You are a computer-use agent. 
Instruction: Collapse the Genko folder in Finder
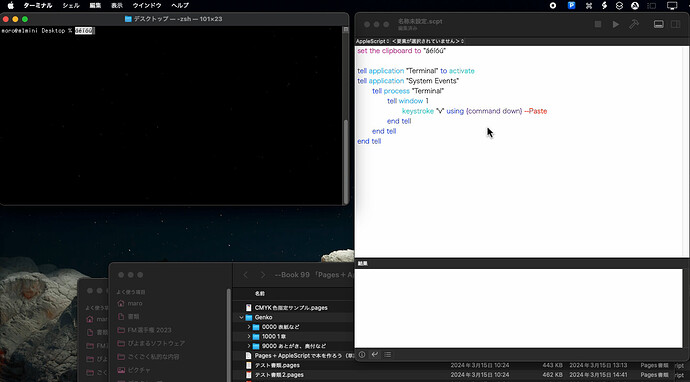pos(242,317)
